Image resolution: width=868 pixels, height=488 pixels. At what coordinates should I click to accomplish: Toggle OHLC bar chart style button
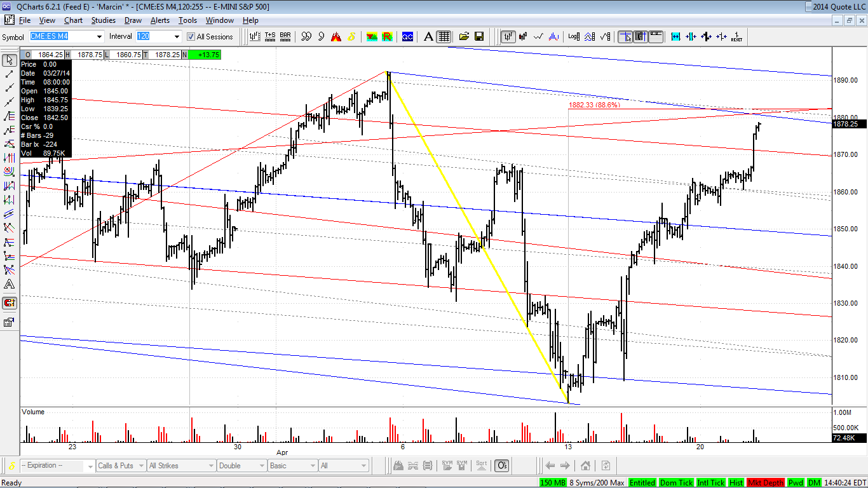(508, 37)
